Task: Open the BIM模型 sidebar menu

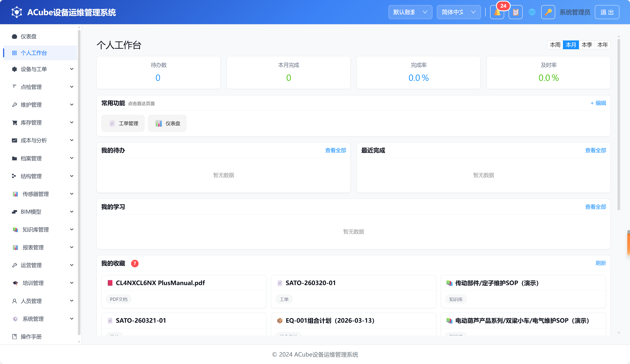Action: (x=40, y=212)
